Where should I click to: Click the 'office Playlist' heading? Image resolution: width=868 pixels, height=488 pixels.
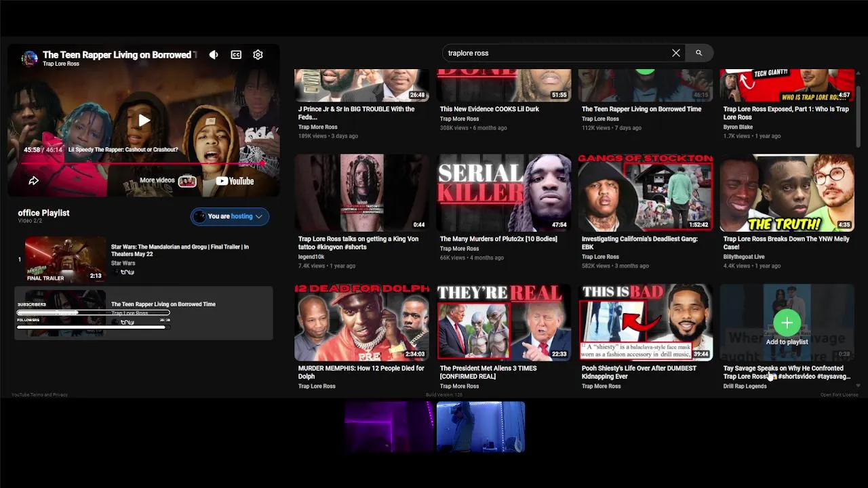pos(43,213)
